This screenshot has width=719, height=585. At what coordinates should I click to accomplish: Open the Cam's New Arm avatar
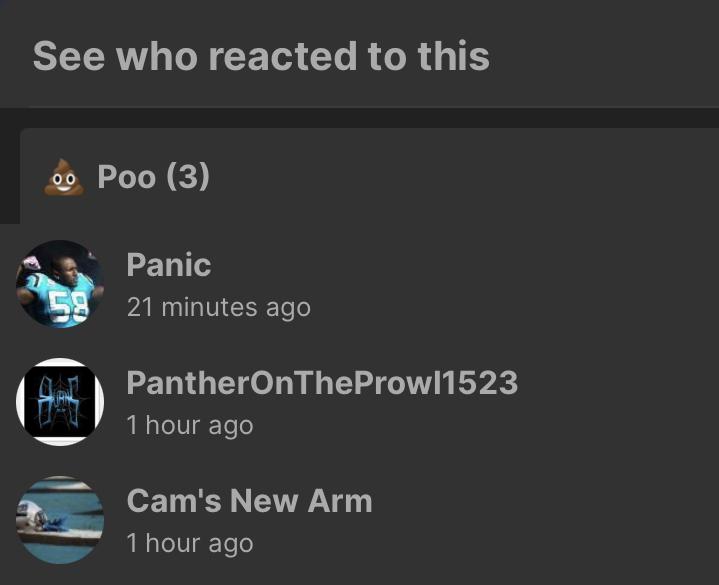click(60, 520)
